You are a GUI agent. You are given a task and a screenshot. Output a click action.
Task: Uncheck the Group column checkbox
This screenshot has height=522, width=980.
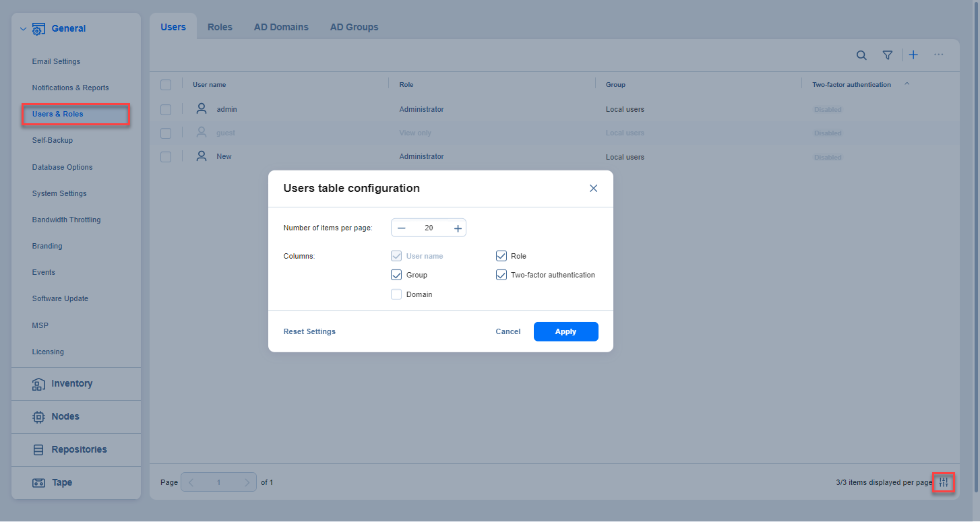tap(396, 275)
